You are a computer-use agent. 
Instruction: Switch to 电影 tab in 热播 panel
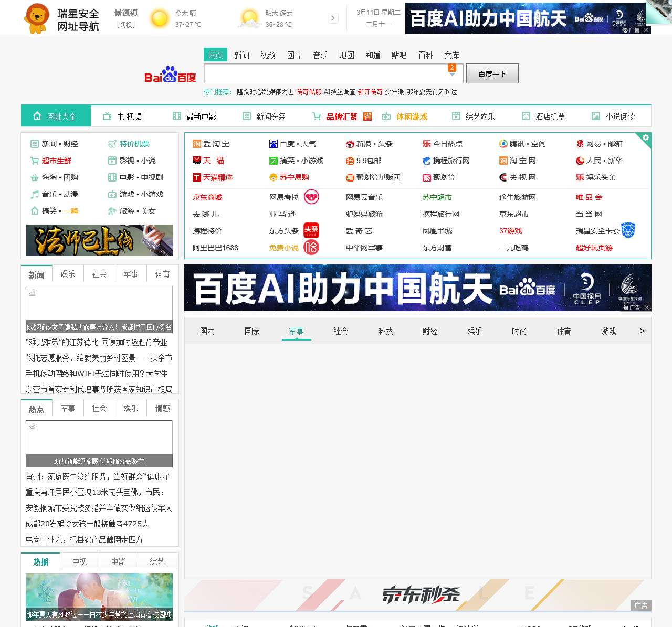(x=119, y=561)
